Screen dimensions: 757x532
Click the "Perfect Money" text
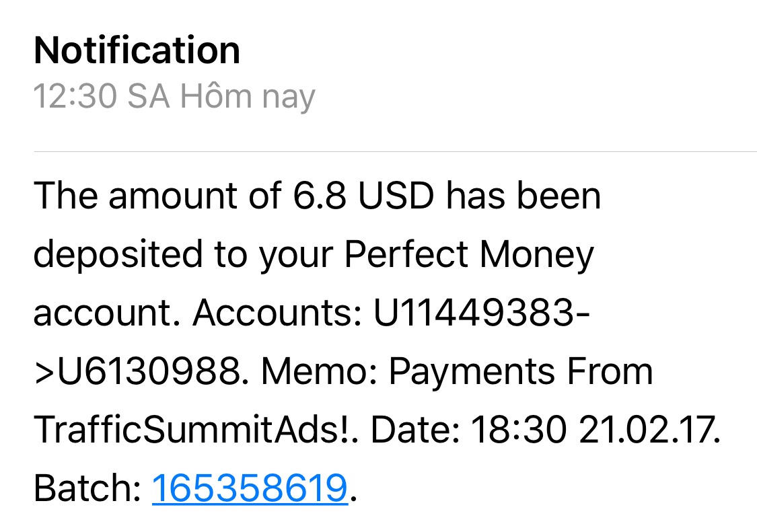click(x=470, y=255)
